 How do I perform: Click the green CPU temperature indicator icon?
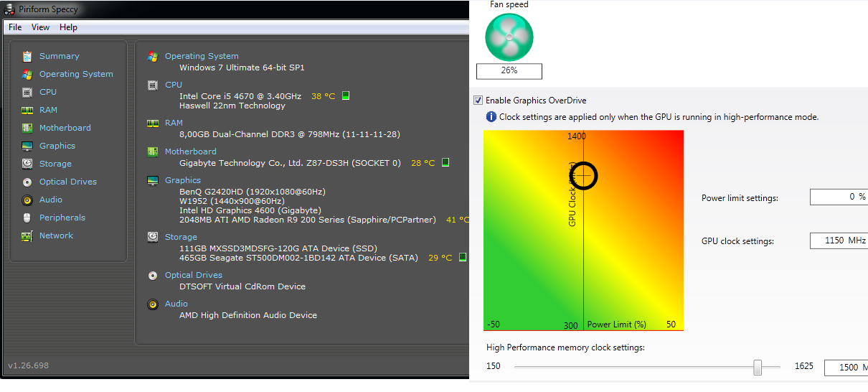pyautogui.click(x=345, y=95)
